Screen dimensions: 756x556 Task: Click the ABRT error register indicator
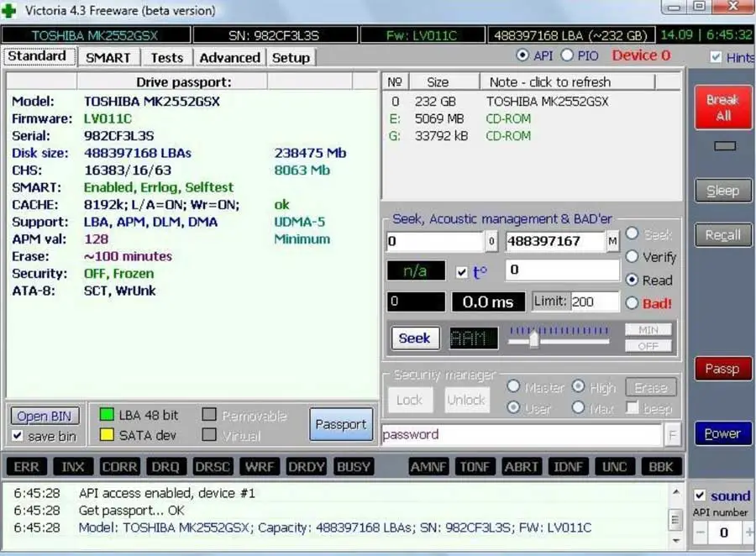(522, 467)
